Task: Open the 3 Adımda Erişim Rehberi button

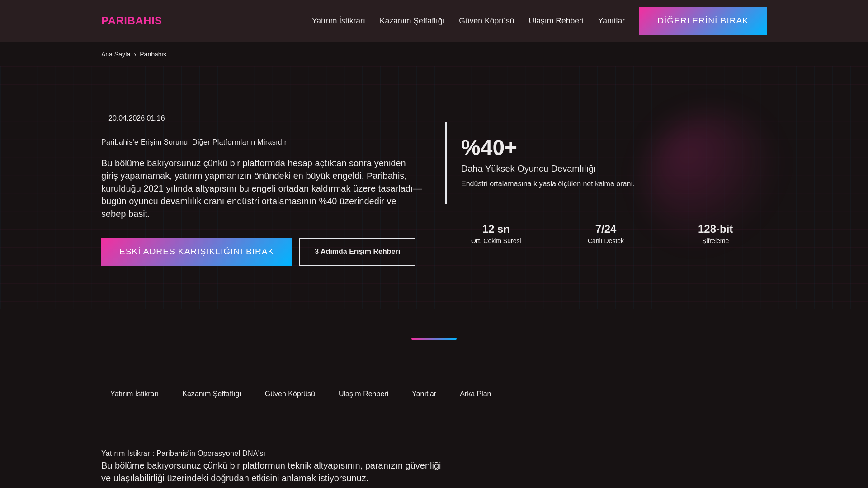Action: click(x=357, y=252)
